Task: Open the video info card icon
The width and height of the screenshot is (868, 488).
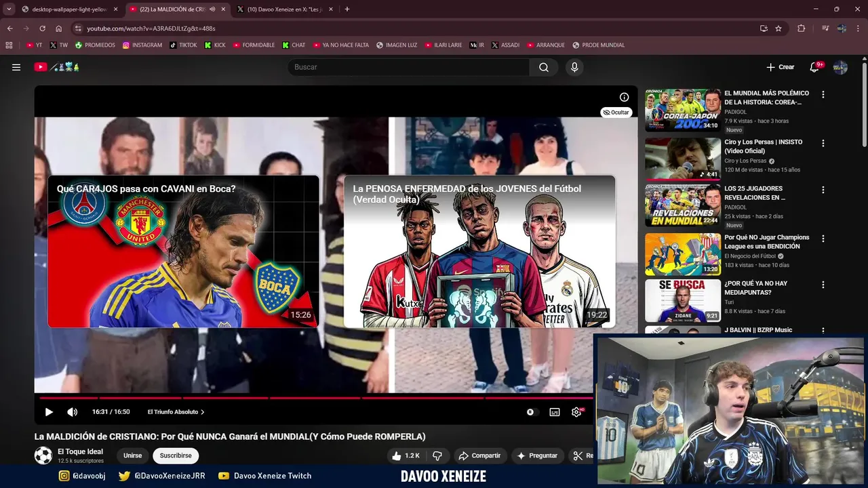Action: pyautogui.click(x=624, y=97)
